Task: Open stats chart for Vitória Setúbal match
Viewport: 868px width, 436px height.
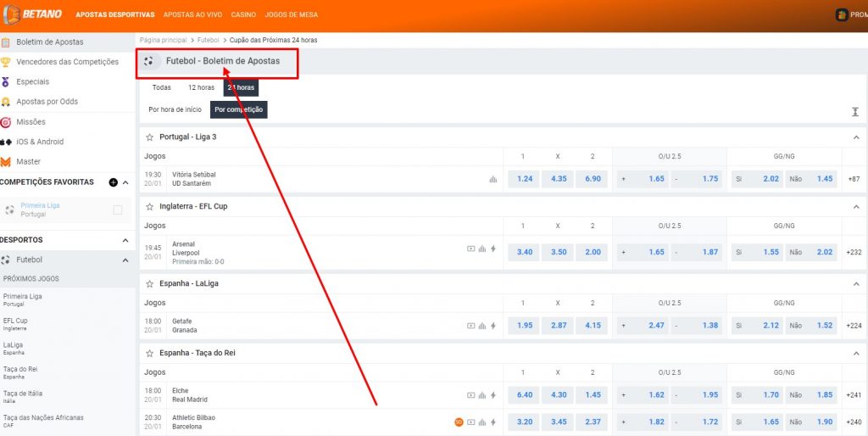Action: coord(493,179)
